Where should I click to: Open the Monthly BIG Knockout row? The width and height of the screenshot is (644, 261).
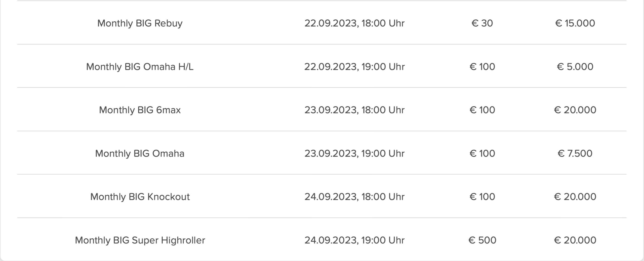point(140,197)
